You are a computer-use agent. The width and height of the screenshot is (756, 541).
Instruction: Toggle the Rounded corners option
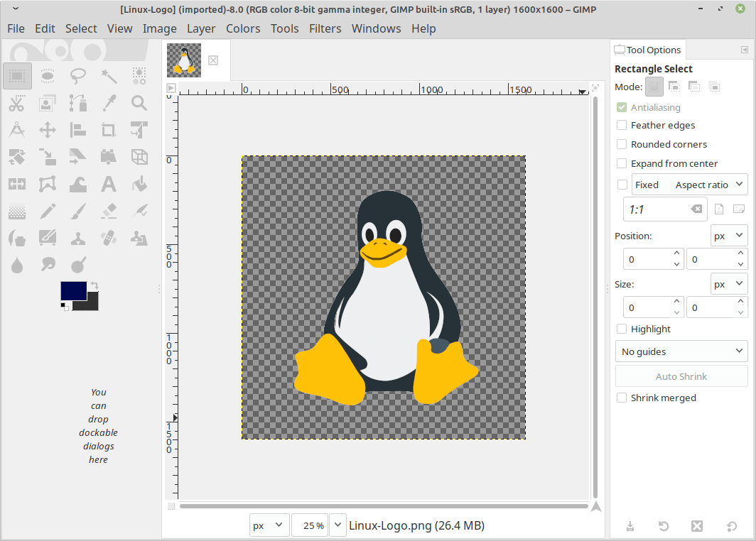point(622,144)
